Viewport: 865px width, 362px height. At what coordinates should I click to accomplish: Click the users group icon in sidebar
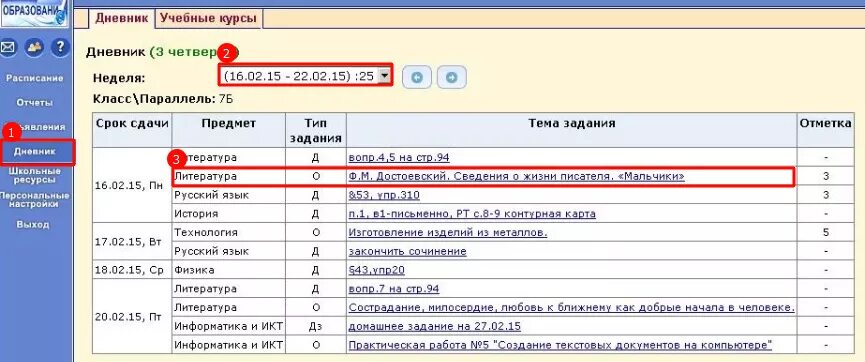[x=35, y=47]
